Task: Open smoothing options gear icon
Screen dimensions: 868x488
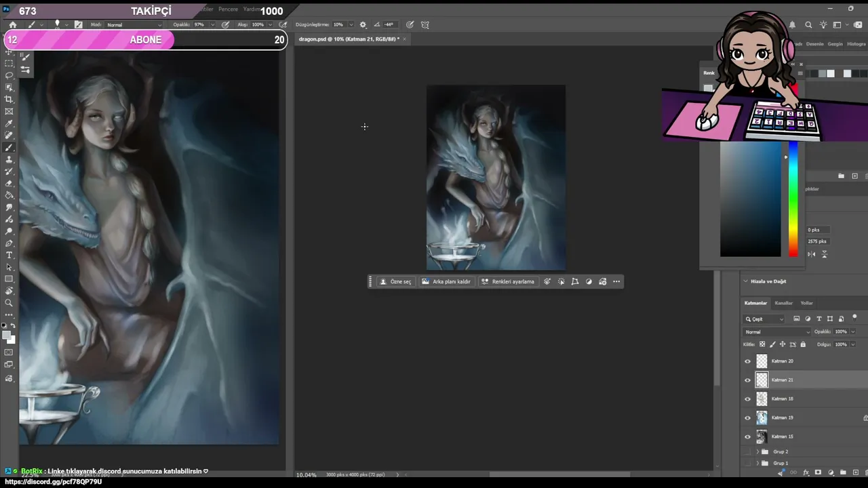Action: click(x=363, y=25)
